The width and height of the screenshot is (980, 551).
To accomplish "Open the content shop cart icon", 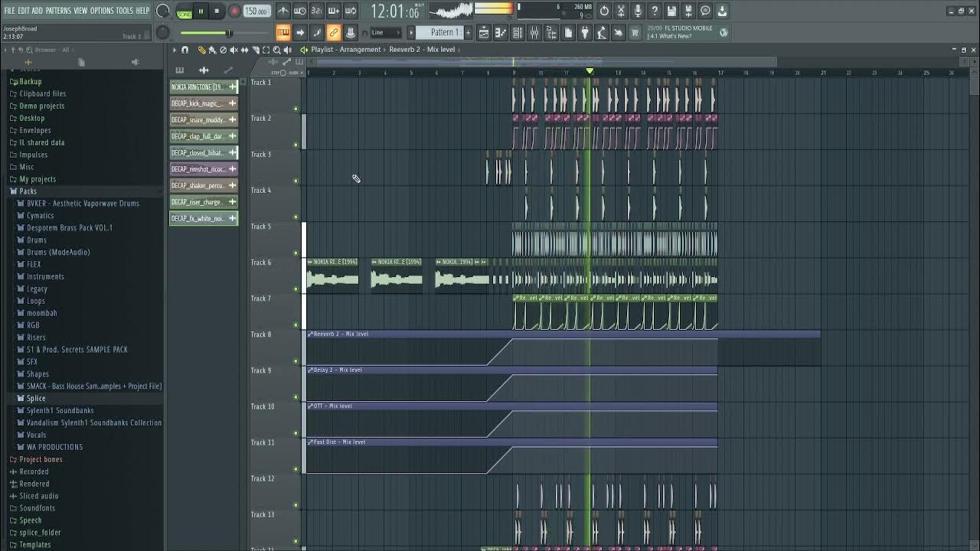I will pos(634,32).
